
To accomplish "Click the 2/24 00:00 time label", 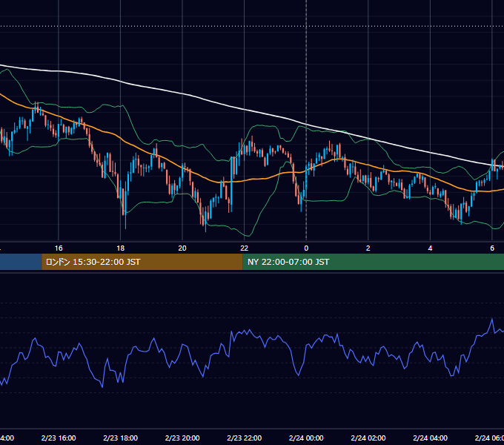I will click(306, 438).
